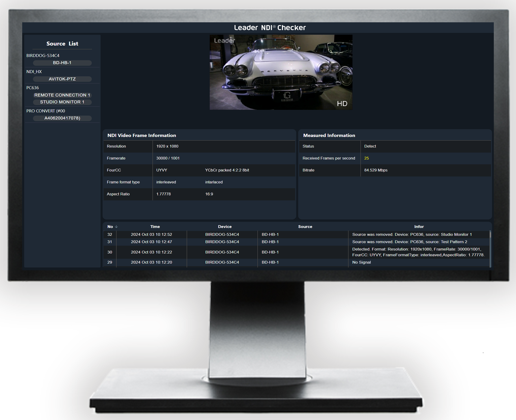516x420 pixels.
Task: Choose REMOTE CONNECTION 1 source
Action: coord(62,95)
